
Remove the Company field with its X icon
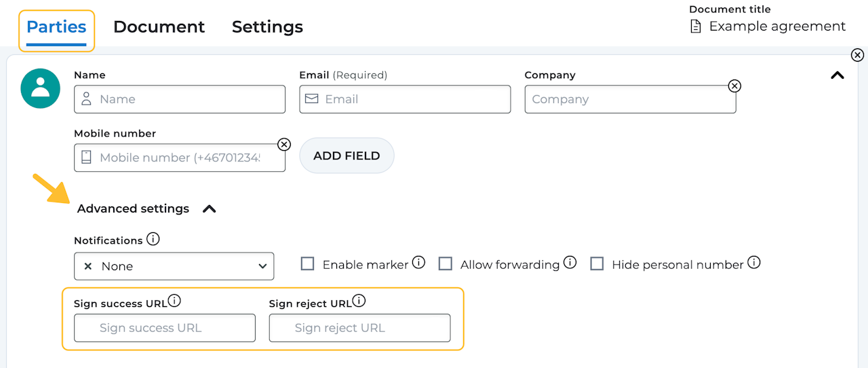coord(734,86)
